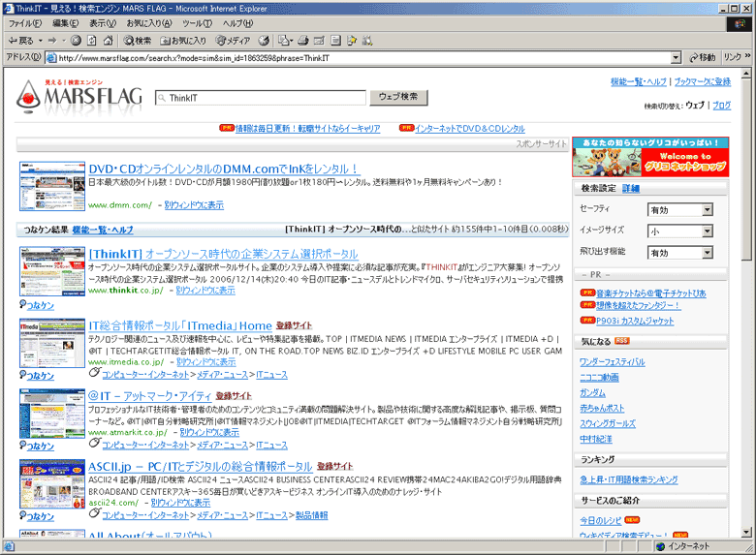Viewport: 756px width, 555px height.
Task: Click the Refresh page toolbar icon
Action: point(92,41)
